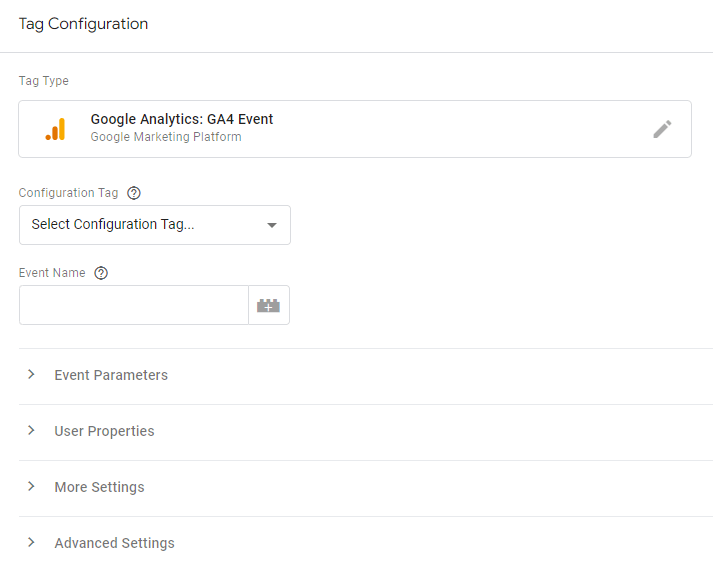This screenshot has height=569, width=713.
Task: Click the More Settings section label
Action: [99, 487]
